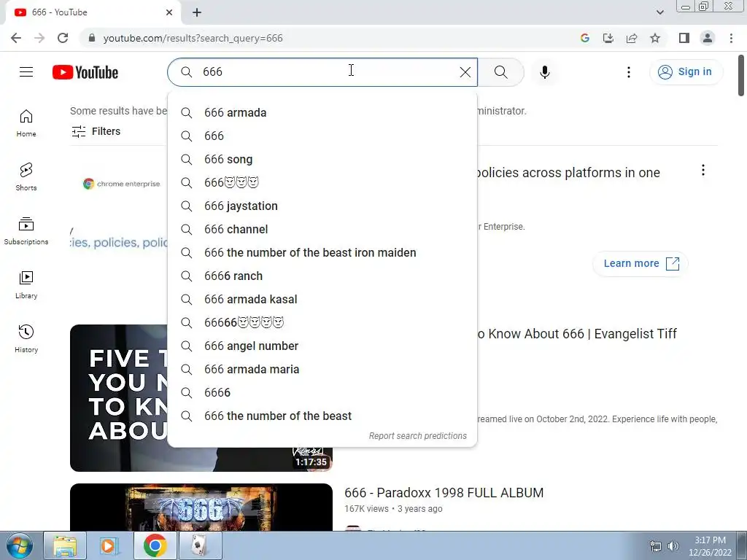Open media player from taskbar
This screenshot has height=560, width=747.
[109, 545]
